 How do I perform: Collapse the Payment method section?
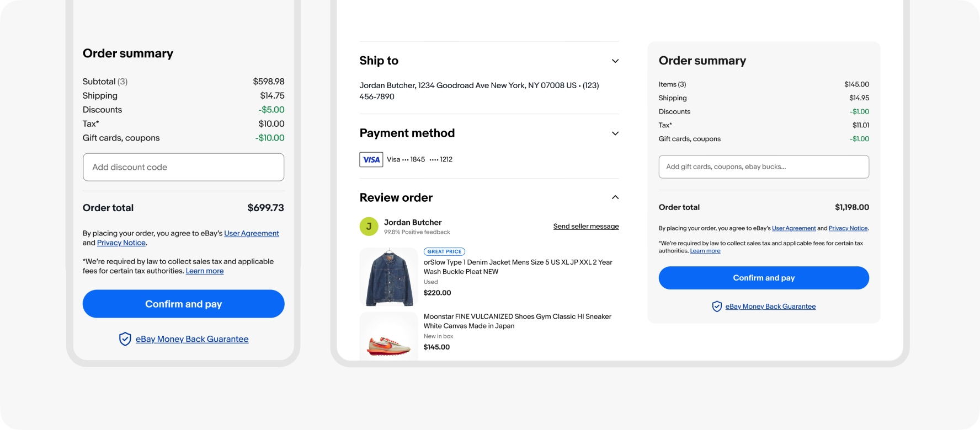pyautogui.click(x=615, y=133)
